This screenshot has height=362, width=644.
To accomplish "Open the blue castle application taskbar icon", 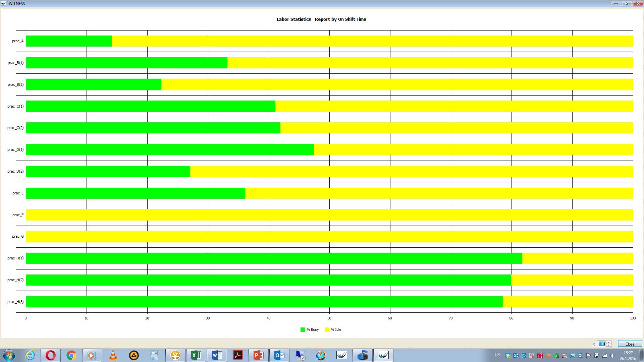I will pos(363,355).
